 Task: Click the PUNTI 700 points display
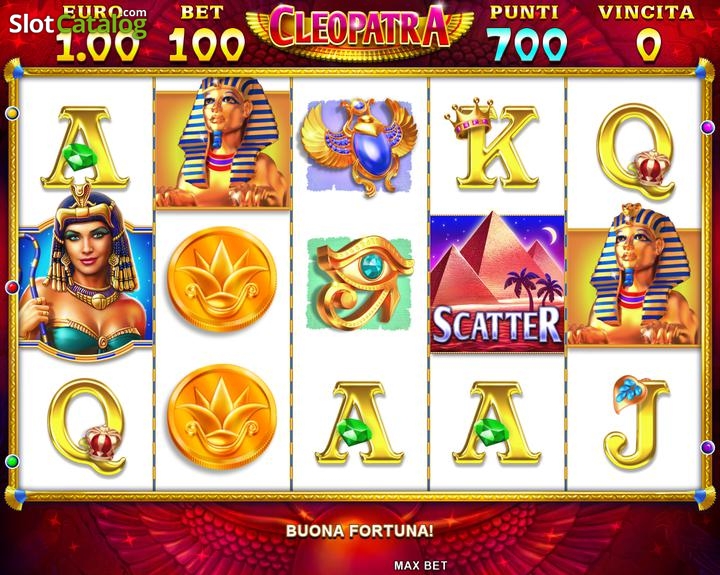[526, 34]
